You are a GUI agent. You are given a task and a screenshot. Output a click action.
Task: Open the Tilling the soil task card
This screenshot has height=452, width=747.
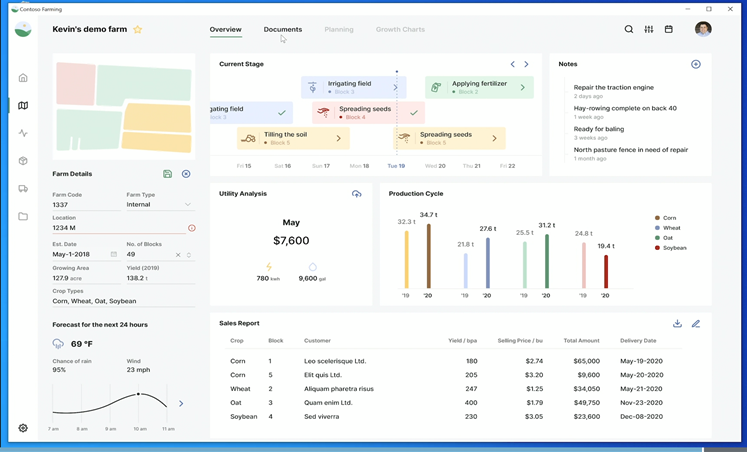tap(293, 138)
